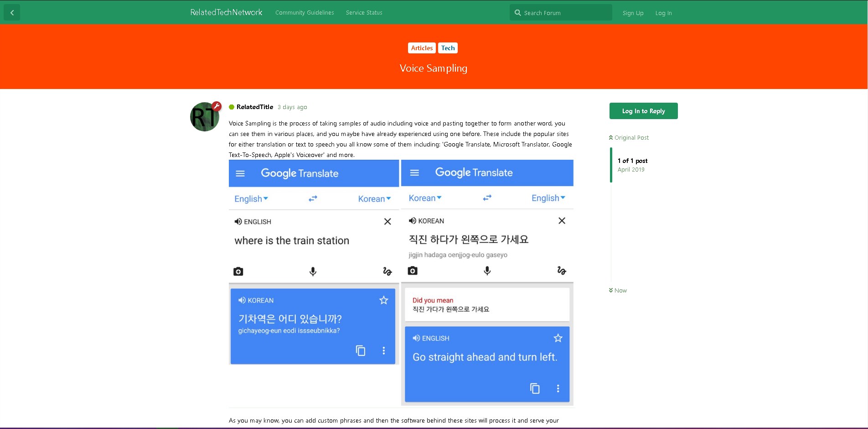Swap languages in the English-to-Korean panel
Image resolution: width=868 pixels, height=429 pixels.
click(313, 199)
